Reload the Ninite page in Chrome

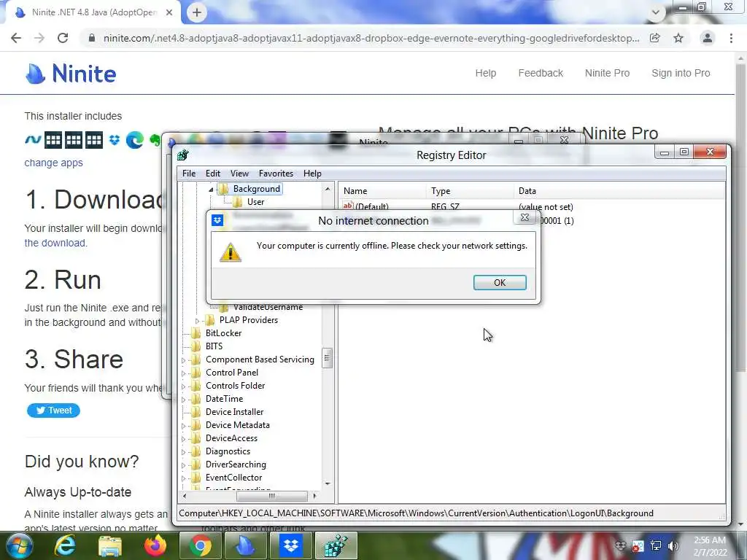[x=63, y=38]
